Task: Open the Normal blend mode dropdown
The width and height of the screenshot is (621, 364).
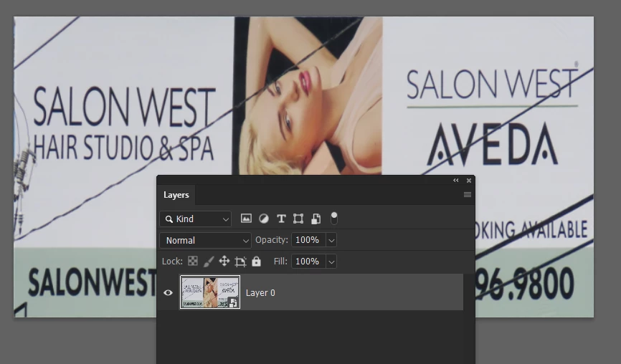Action: point(206,240)
